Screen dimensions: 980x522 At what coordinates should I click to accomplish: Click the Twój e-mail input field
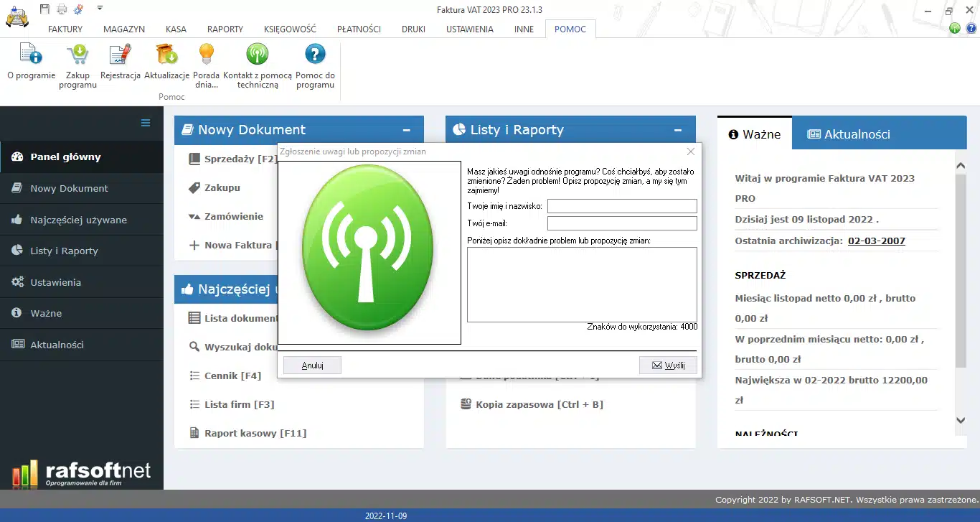pyautogui.click(x=622, y=223)
